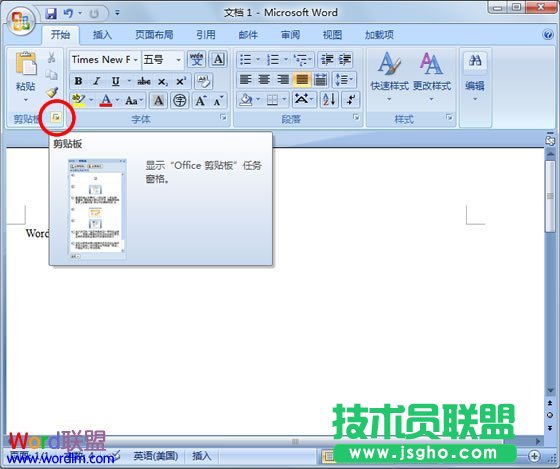
Task: Open Change Styles menu
Action: click(x=431, y=76)
